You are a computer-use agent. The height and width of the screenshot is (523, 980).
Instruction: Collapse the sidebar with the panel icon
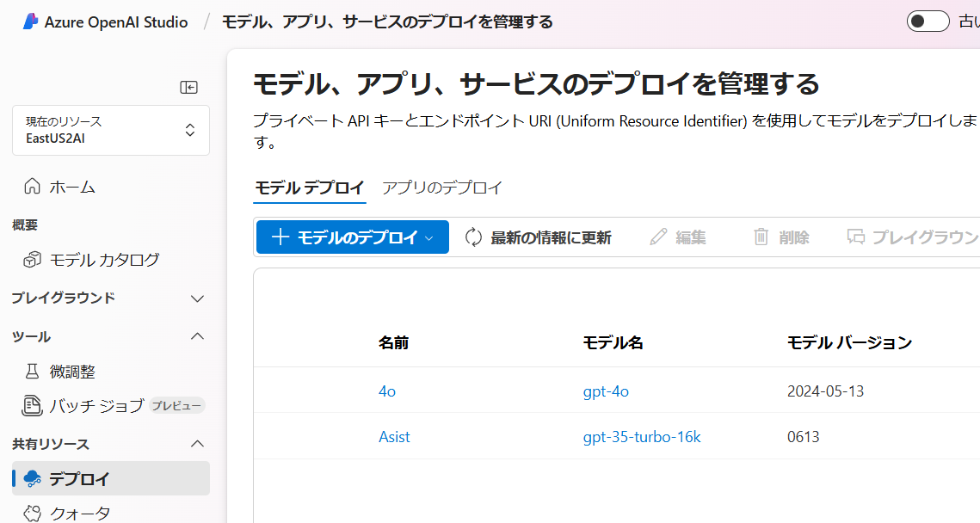point(188,87)
